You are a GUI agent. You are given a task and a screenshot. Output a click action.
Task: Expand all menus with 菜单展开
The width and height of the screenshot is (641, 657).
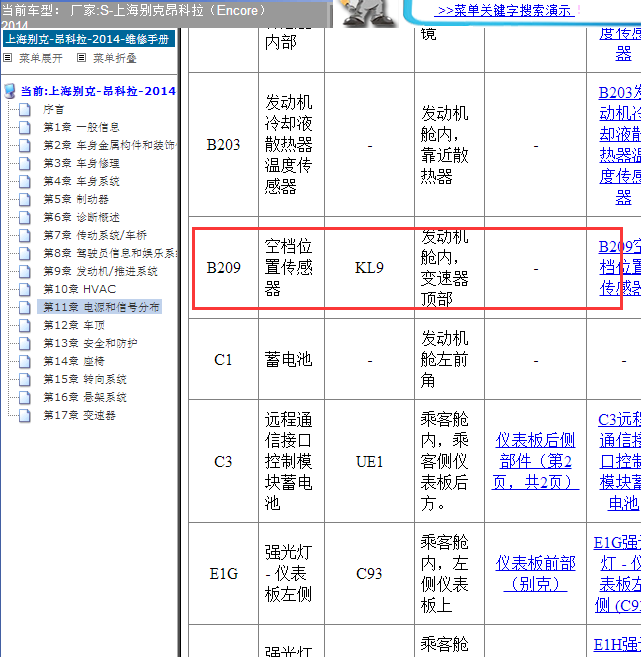coord(41,58)
